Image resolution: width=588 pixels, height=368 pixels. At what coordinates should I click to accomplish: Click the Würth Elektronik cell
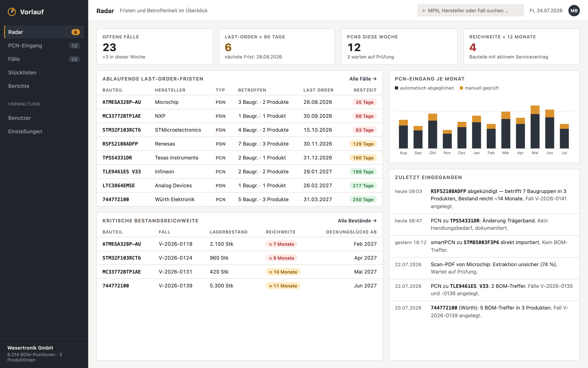pyautogui.click(x=175, y=199)
